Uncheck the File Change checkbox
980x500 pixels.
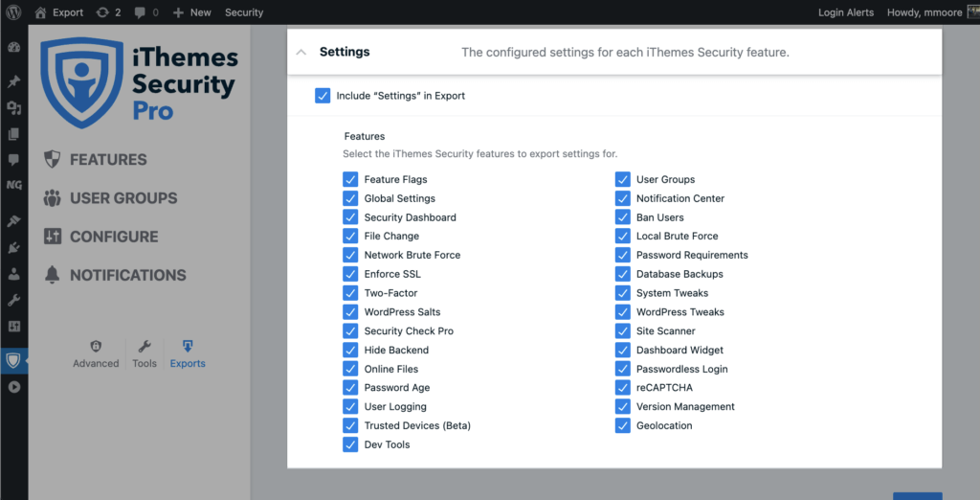(x=350, y=236)
